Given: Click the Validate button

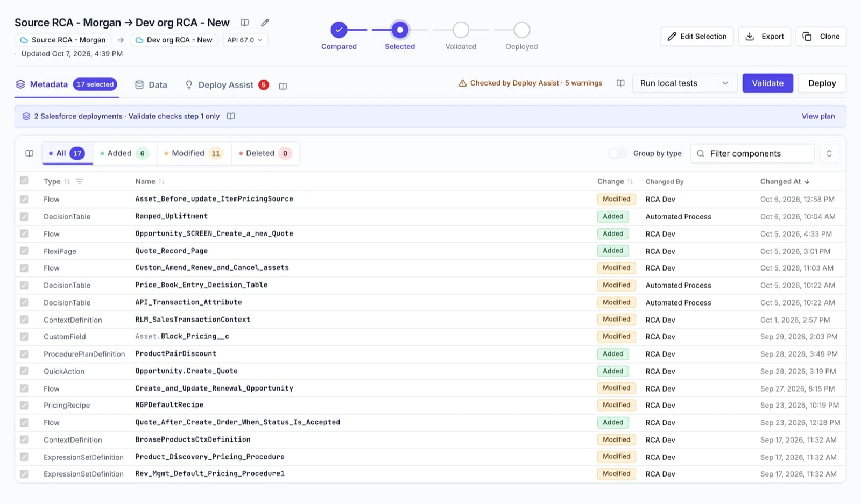Looking at the screenshot, I should pyautogui.click(x=768, y=83).
